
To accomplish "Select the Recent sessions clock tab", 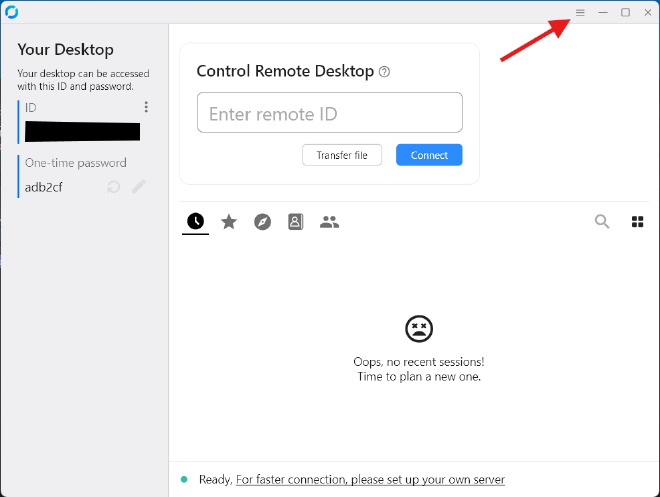I will [x=195, y=221].
